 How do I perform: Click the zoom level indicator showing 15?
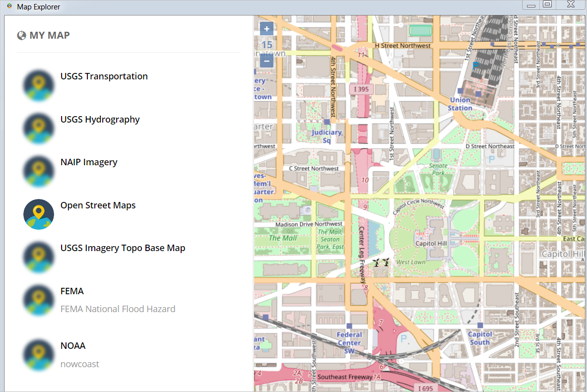[266, 45]
